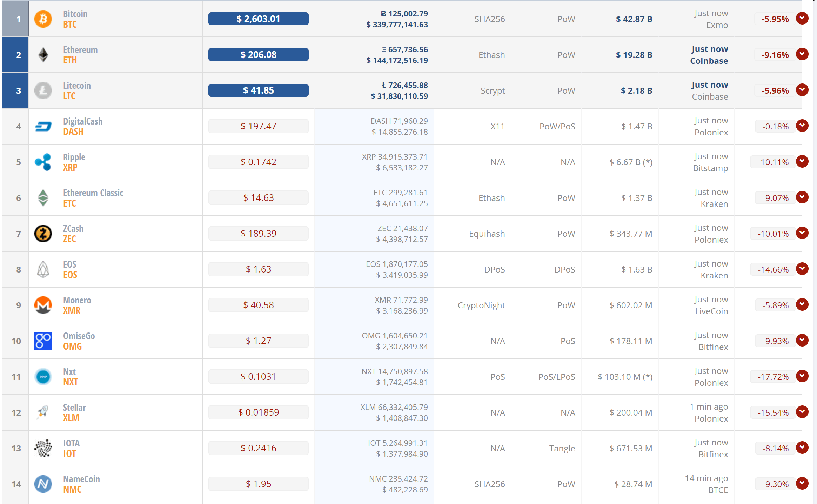Expand Litecoin row with red arrow
817x504 pixels.
802,90
